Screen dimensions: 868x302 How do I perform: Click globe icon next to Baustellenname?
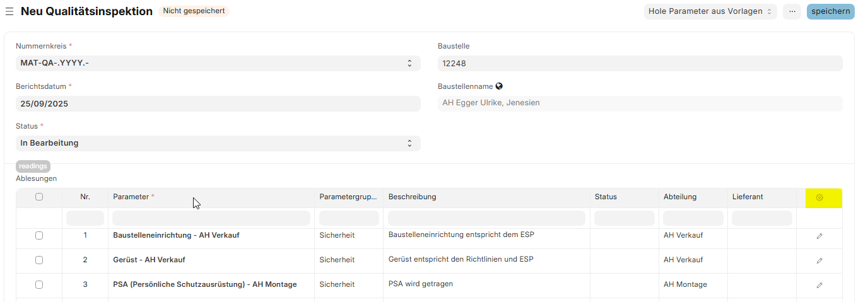tap(499, 86)
